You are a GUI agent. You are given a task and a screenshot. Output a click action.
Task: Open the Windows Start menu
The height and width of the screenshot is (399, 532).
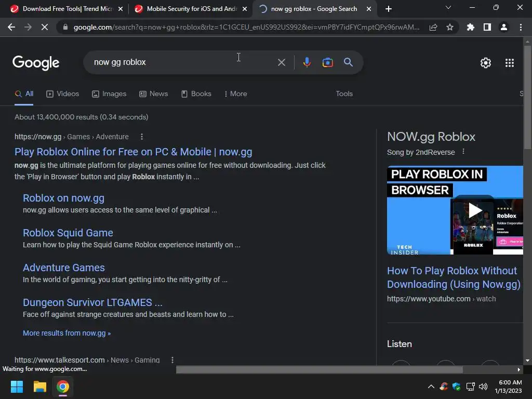click(17, 387)
